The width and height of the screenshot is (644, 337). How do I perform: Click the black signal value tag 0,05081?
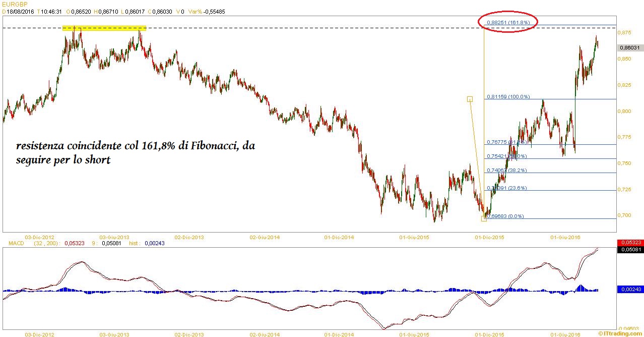629,249
